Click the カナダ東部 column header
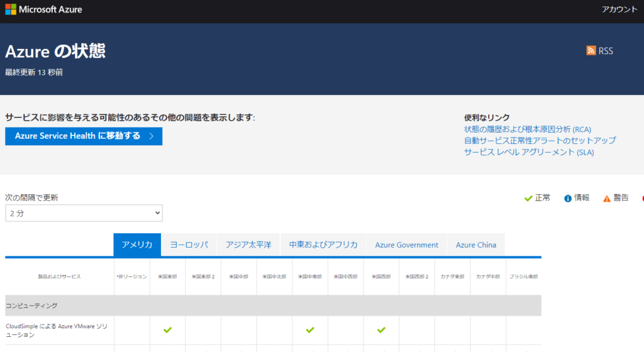The width and height of the screenshot is (644, 352). point(453,277)
